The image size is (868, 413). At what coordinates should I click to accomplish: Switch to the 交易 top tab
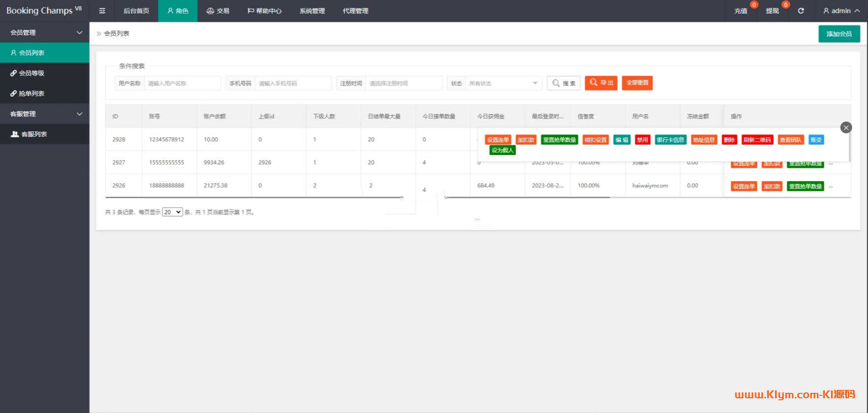coord(218,11)
